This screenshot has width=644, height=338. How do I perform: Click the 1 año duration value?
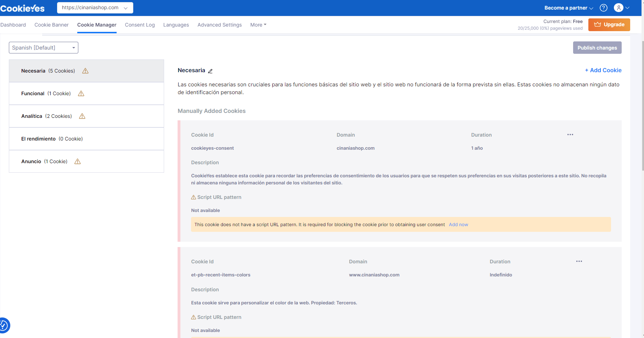pyautogui.click(x=477, y=148)
